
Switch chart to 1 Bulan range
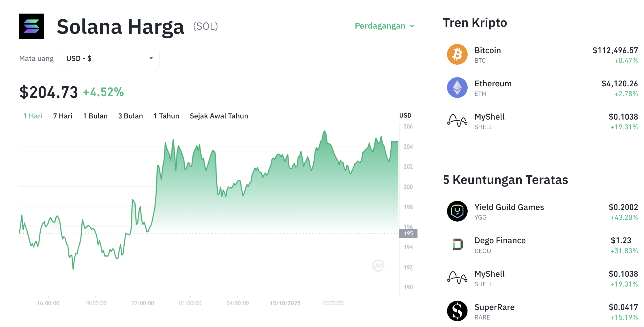click(x=95, y=116)
